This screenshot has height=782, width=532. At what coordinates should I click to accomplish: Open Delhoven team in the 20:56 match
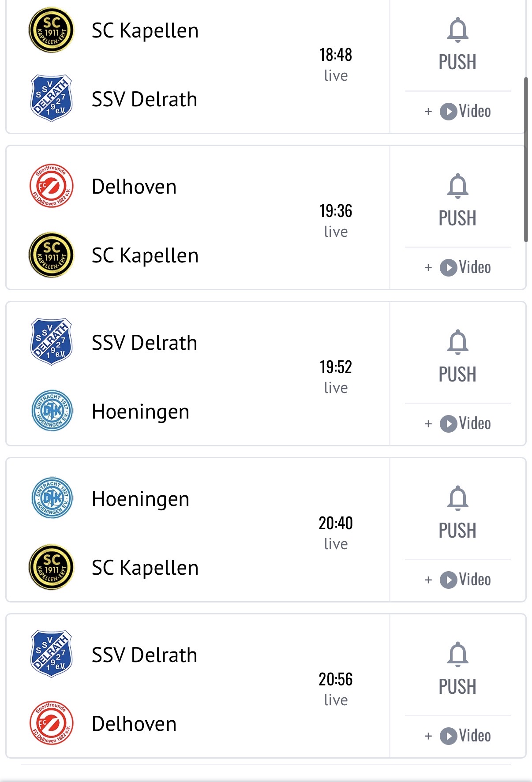pyautogui.click(x=134, y=724)
